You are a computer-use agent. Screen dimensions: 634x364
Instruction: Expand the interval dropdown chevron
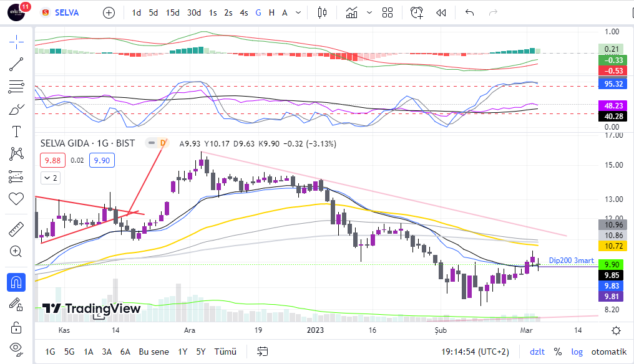[x=298, y=12]
